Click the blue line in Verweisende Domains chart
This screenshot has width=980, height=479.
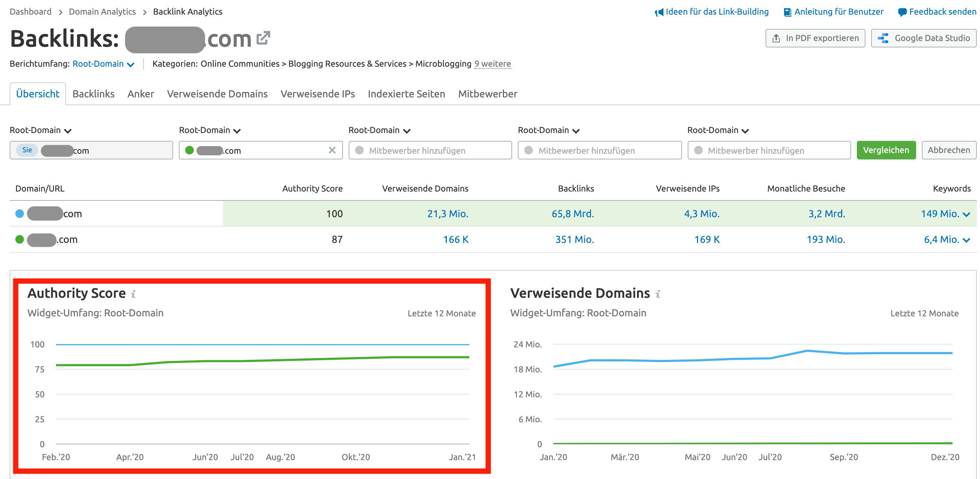(x=753, y=358)
